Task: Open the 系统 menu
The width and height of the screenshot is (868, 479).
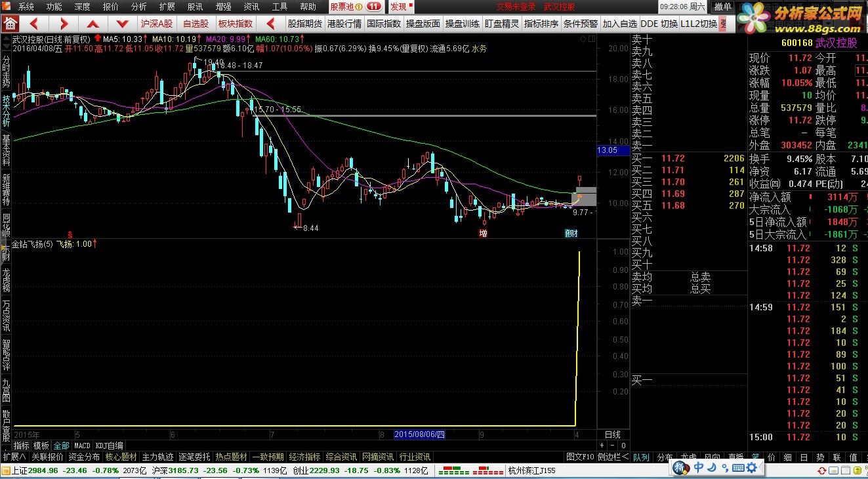Action: tap(27, 7)
